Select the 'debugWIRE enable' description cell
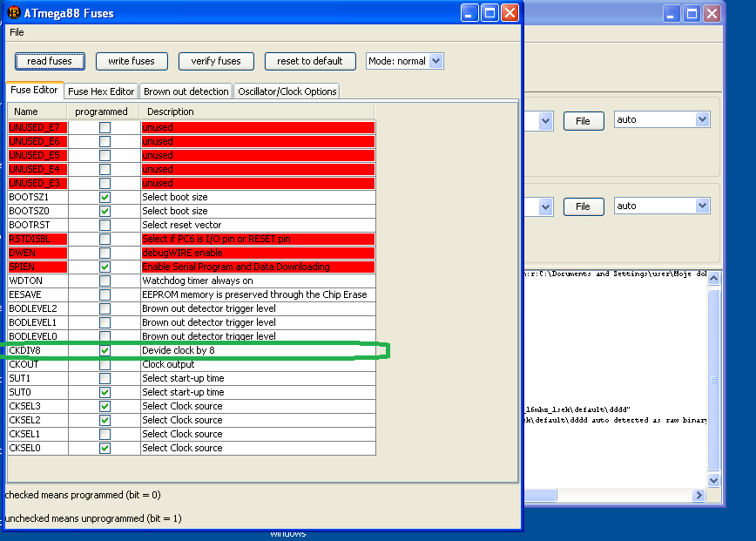756x541 pixels. coord(258,254)
